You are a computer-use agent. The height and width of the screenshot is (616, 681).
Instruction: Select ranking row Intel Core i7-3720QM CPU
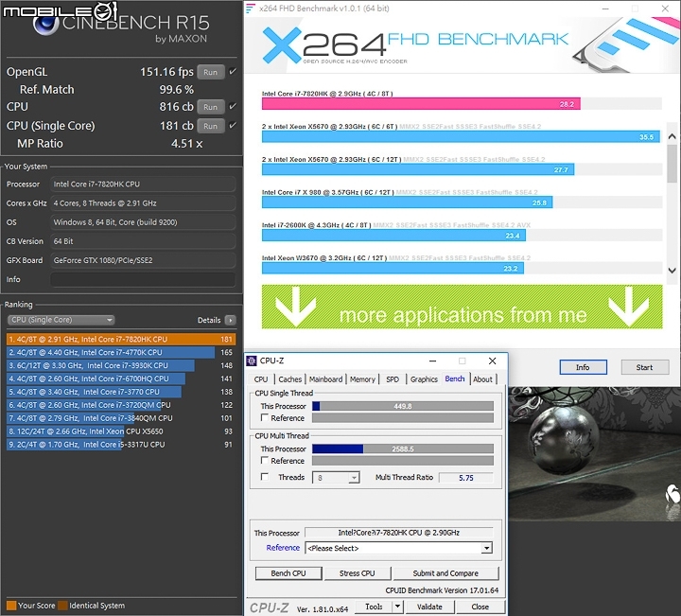(x=121, y=405)
